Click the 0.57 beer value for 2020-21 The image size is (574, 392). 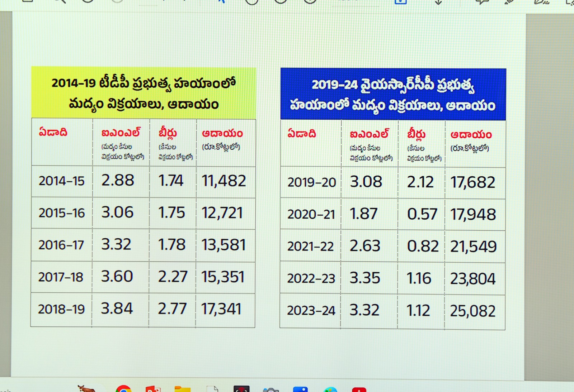(x=422, y=214)
